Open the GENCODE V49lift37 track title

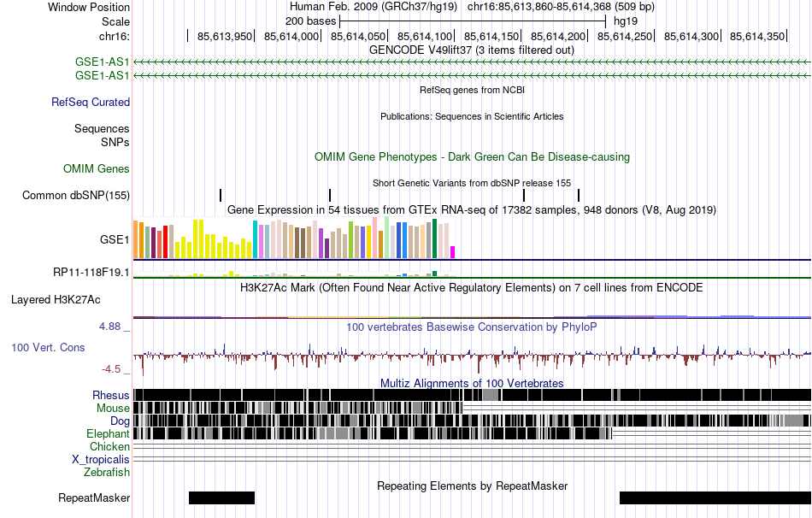(472, 50)
